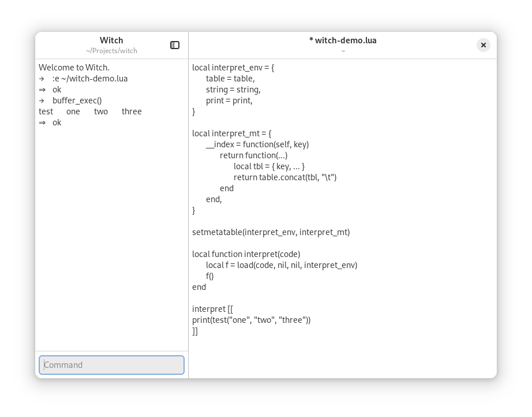The image size is (532, 417).
Task: Click the print(test("one", "two", "three")) line
Action: 251,320
